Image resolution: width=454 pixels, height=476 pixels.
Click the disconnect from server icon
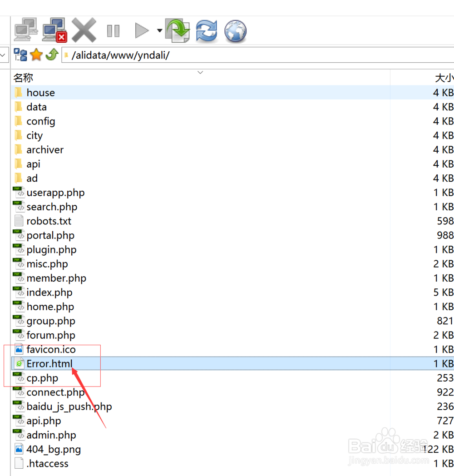(x=54, y=30)
